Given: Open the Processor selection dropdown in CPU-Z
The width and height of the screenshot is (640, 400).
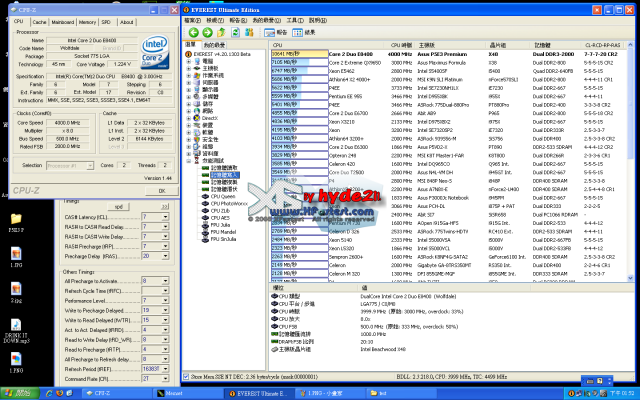Looking at the screenshot, I should (90, 165).
